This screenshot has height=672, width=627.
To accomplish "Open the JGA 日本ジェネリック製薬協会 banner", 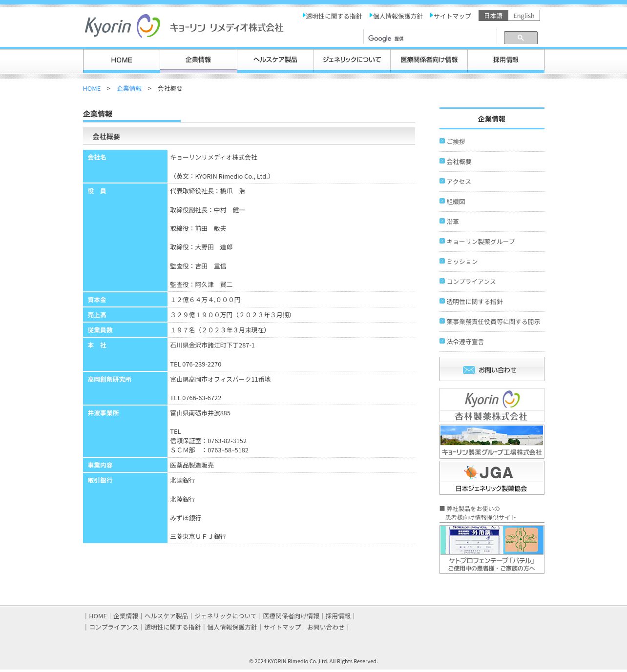I will point(492,478).
